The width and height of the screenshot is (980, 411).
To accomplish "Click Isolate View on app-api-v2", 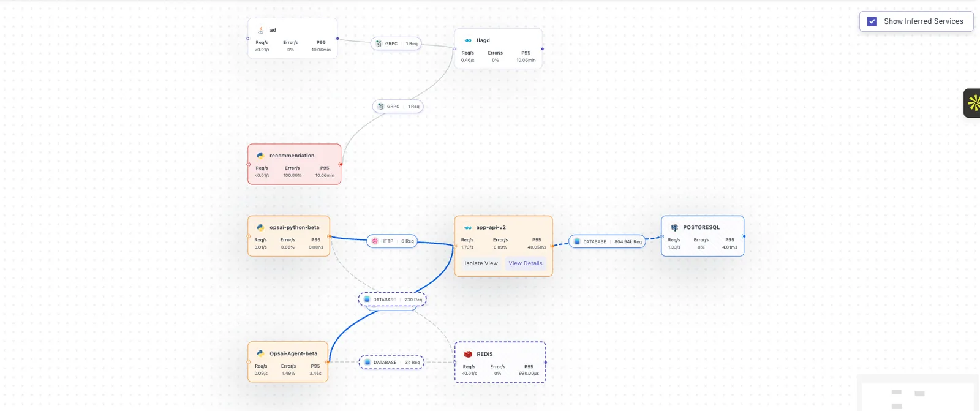I will point(481,263).
